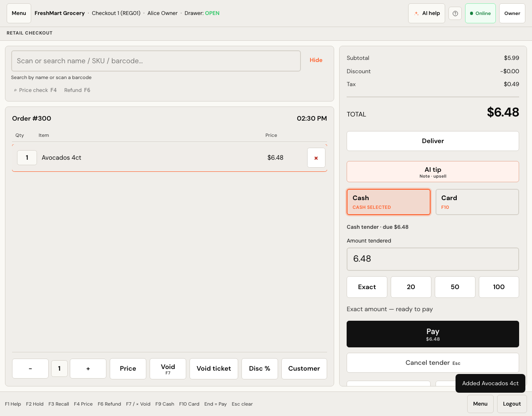Click the total amount $6.48
The width and height of the screenshot is (532, 416).
tap(503, 112)
